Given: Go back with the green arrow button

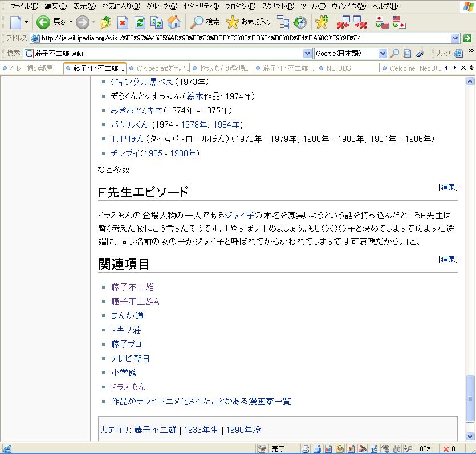Looking at the screenshot, I should point(43,22).
